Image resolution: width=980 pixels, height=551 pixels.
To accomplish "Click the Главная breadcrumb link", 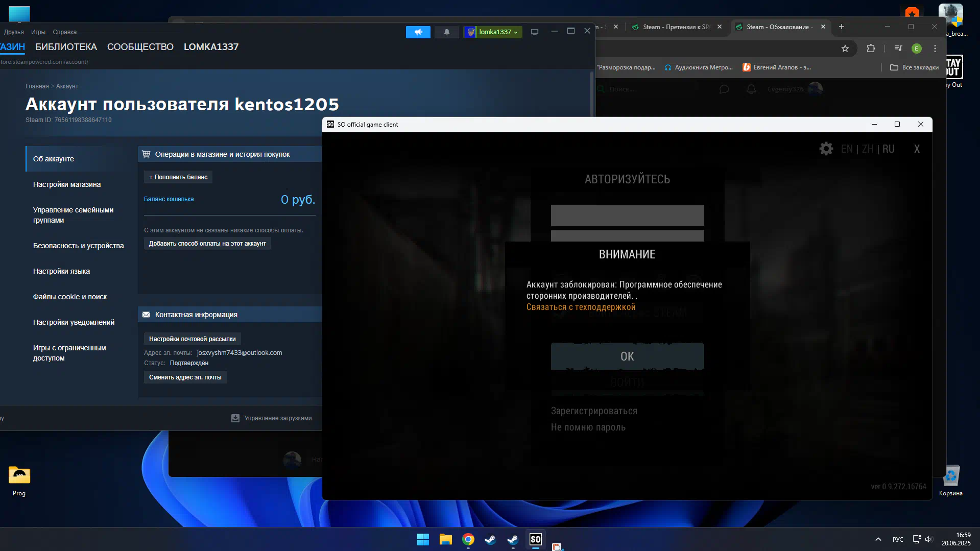I will pos(37,86).
